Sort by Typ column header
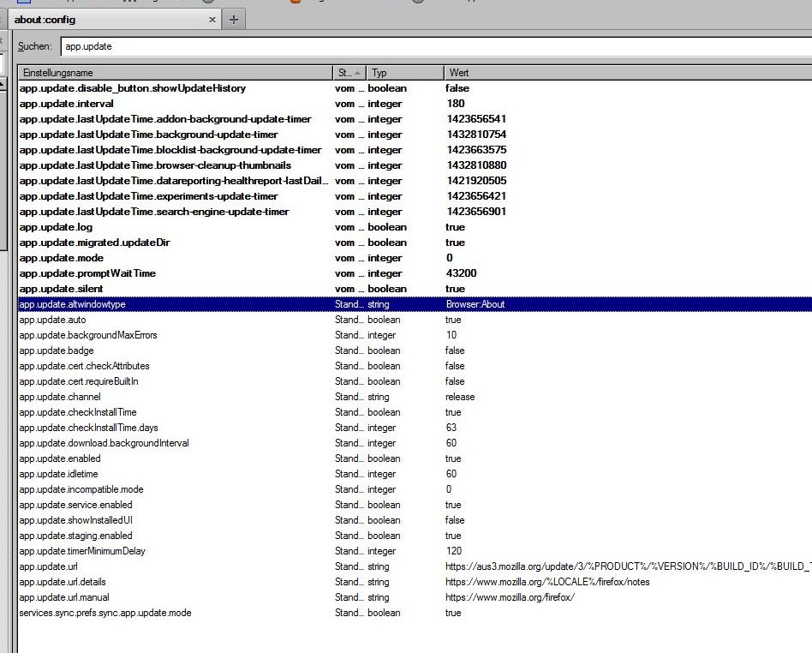This screenshot has width=812, height=653. [404, 73]
